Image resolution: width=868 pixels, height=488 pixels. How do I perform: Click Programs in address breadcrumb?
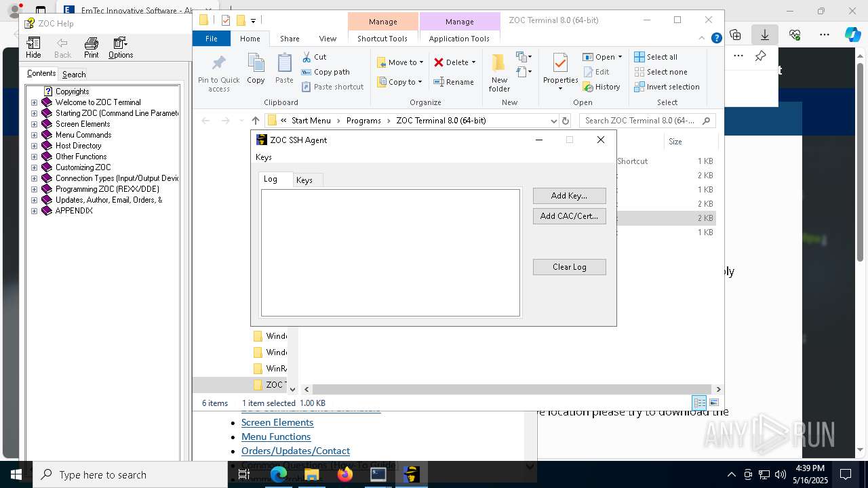363,121
